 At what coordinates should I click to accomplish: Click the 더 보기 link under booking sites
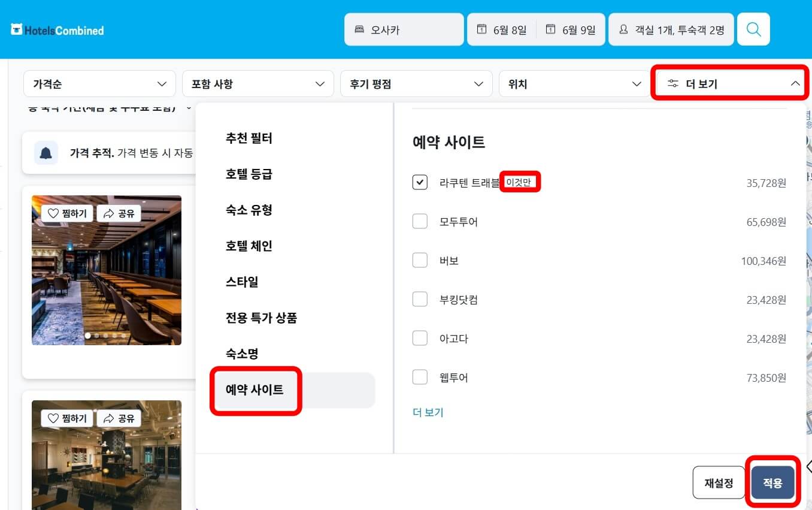(x=428, y=412)
